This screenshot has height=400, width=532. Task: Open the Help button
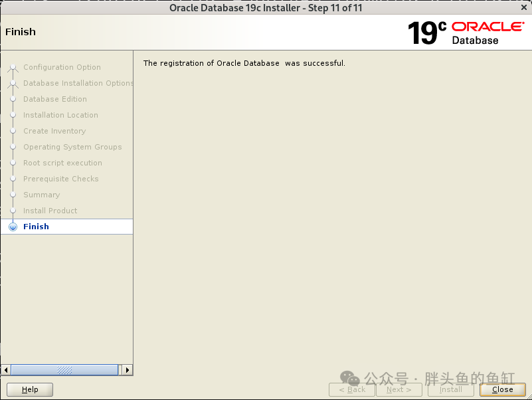30,389
